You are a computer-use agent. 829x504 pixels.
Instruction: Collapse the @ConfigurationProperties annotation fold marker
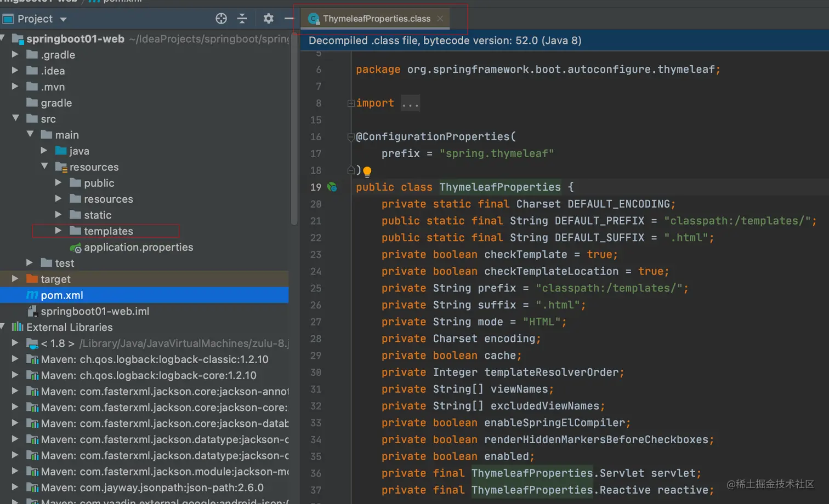(x=351, y=137)
